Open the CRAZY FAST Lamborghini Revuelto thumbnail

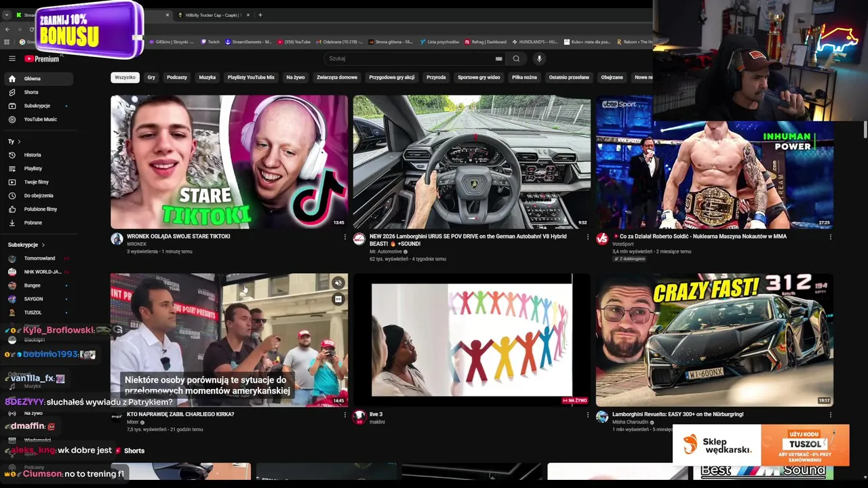(715, 340)
